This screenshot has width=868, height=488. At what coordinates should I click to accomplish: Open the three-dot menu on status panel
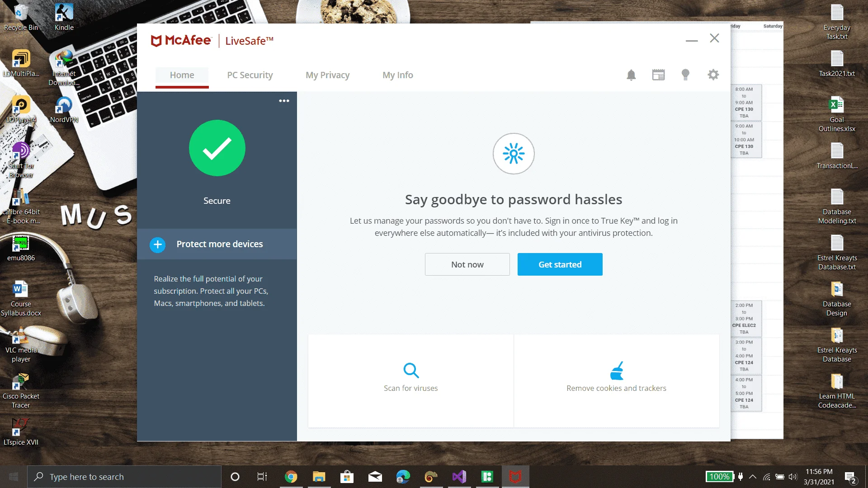tap(284, 101)
